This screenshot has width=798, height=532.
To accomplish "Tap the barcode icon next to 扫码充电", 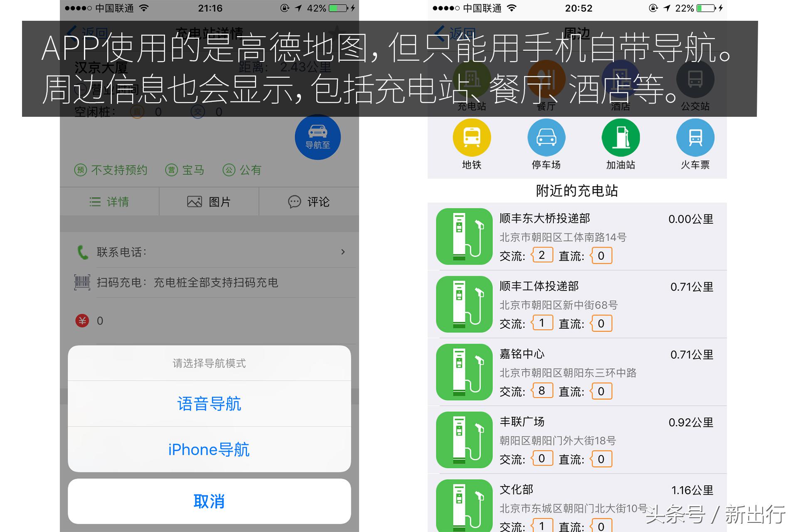I will (82, 282).
